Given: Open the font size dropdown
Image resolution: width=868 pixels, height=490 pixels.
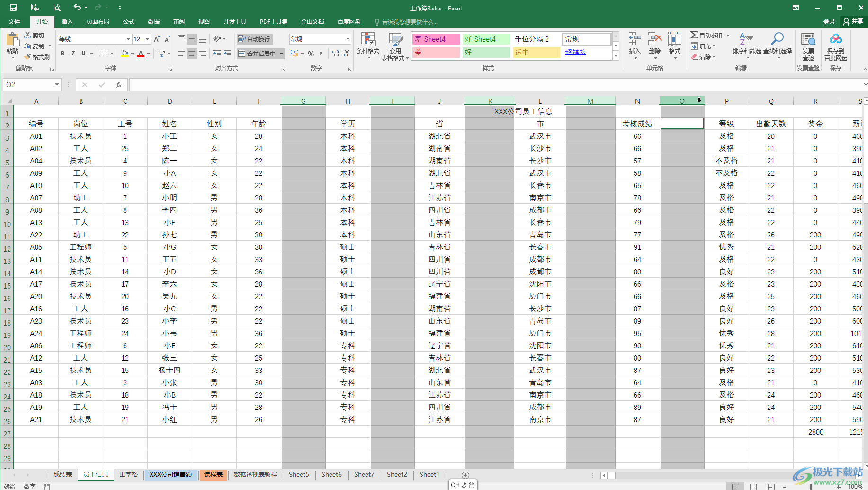Looking at the screenshot, I should (148, 39).
